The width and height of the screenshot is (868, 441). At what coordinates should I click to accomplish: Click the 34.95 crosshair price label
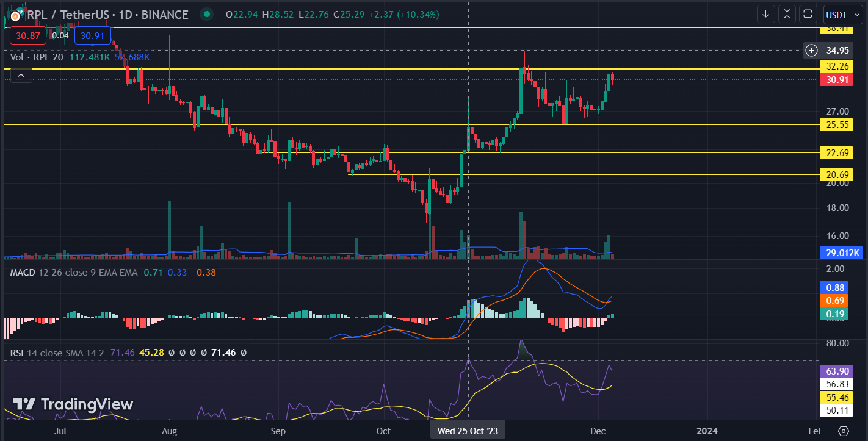pyautogui.click(x=836, y=50)
